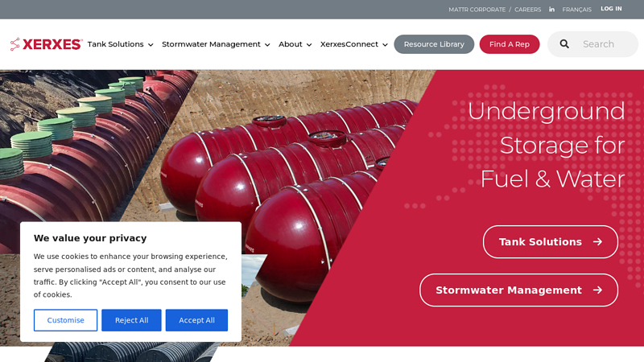Open the About menu item
This screenshot has width=644, height=362.
click(x=291, y=44)
